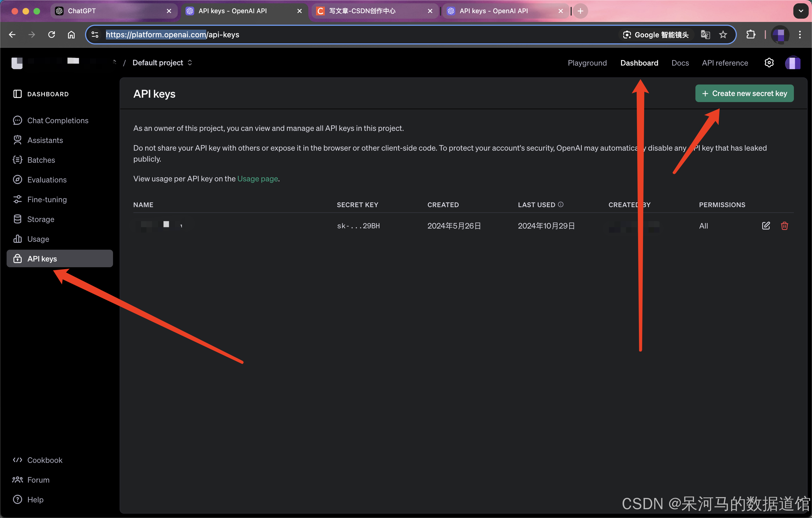812x518 pixels.
Task: Click the Google Translate icon in address bar
Action: click(x=705, y=34)
